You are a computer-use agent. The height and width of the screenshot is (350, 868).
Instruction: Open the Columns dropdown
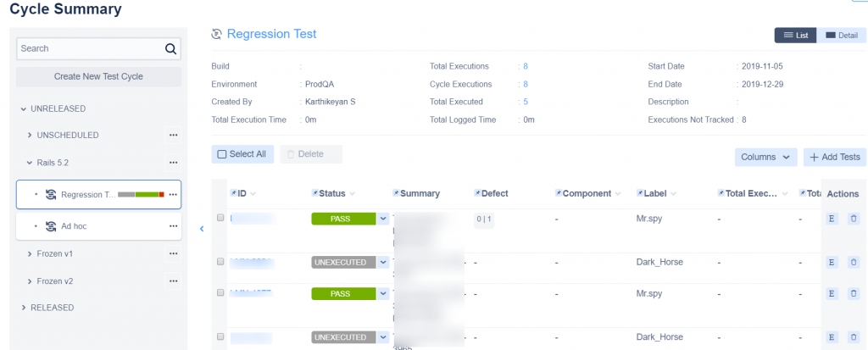(765, 157)
